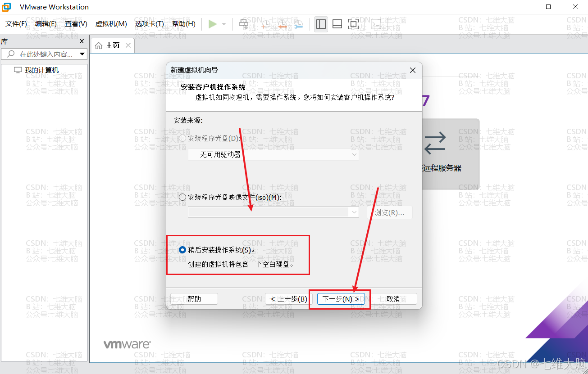Click the 创建的虚拟机将包含一个空白硬盘。 text
This screenshot has height=374, width=588.
click(x=242, y=265)
